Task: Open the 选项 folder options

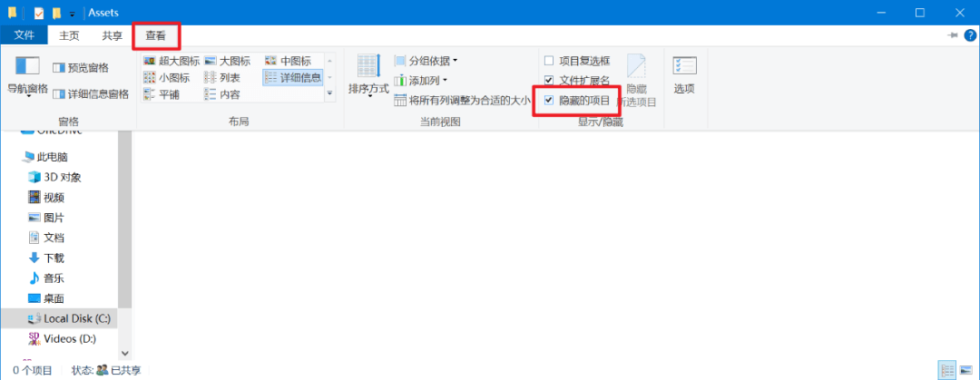Action: [684, 75]
